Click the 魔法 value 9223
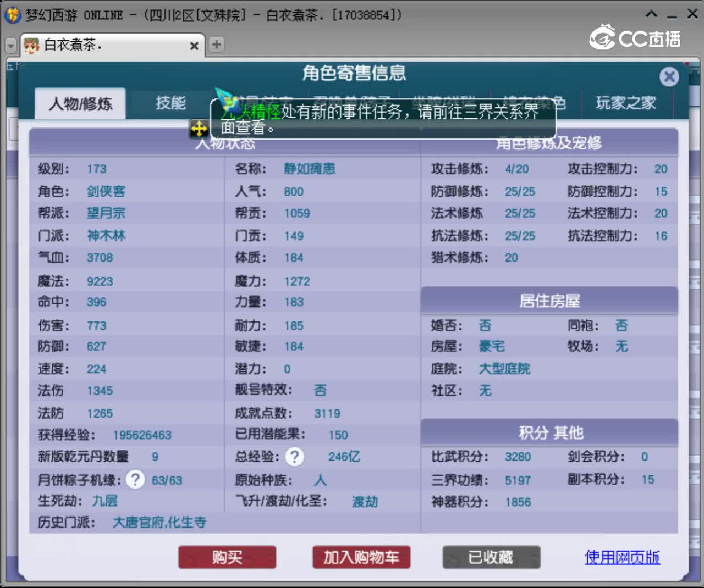Viewport: 704px width, 588px height. [100, 281]
